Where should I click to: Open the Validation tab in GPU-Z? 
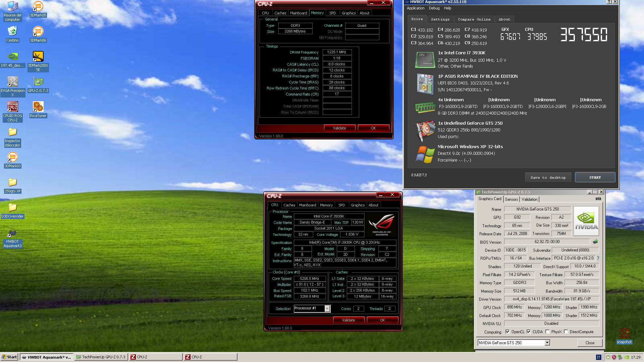click(x=529, y=199)
